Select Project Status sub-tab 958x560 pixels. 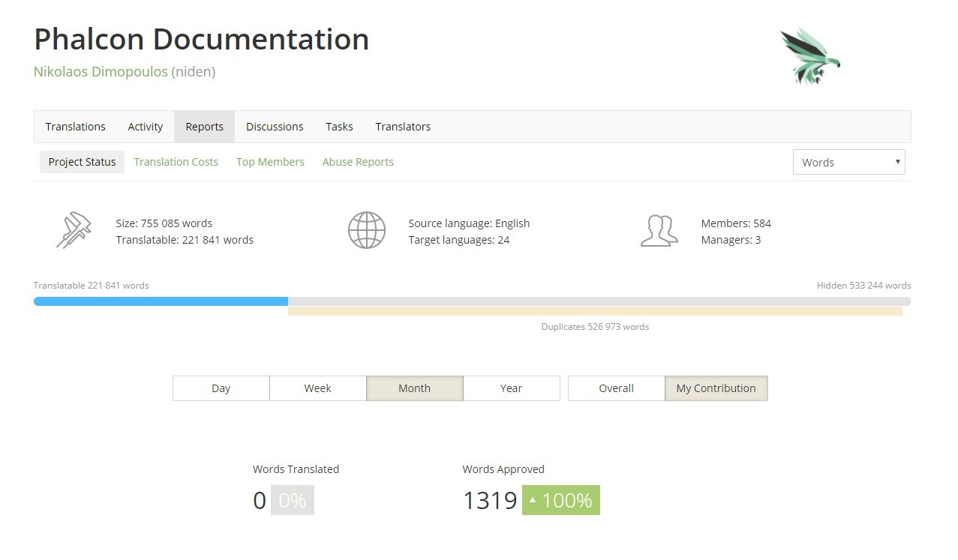[x=82, y=162]
